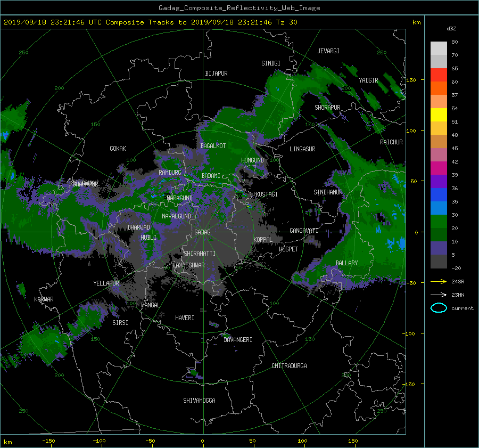
Task: Click the JEVARGI city label
Action: pos(328,51)
